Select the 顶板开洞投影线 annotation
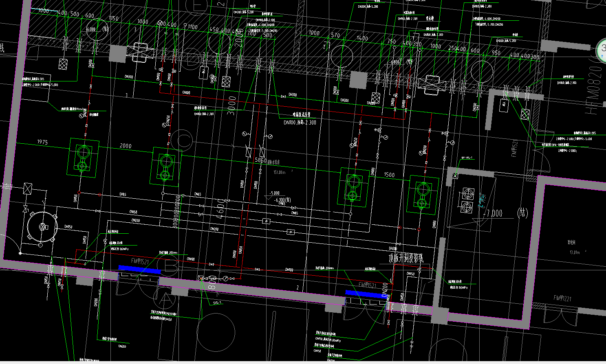 pos(405,258)
